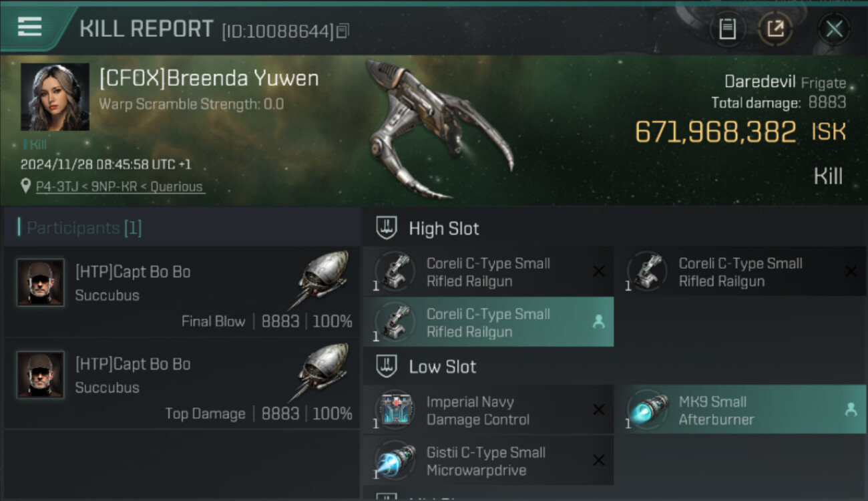Open Capt Bo Bo Final Blow entry

click(x=182, y=291)
